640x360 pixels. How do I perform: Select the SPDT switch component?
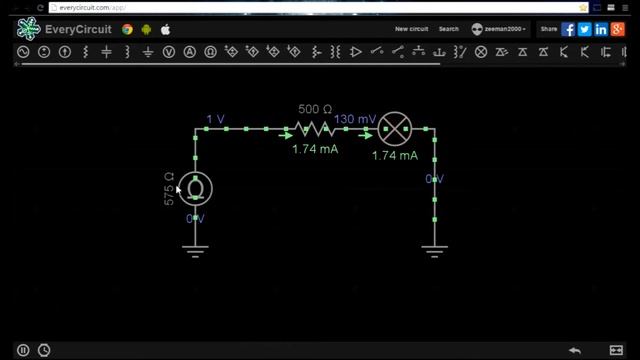[x=398, y=52]
